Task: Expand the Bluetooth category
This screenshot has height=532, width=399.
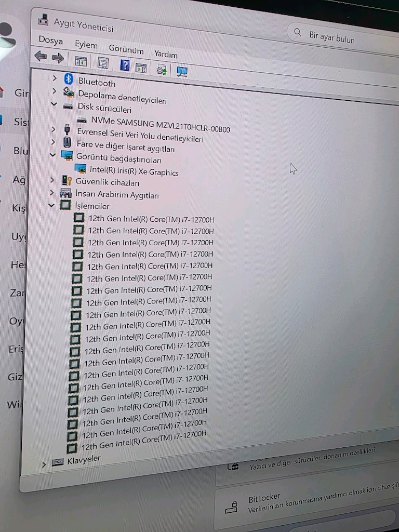Action: point(54,78)
